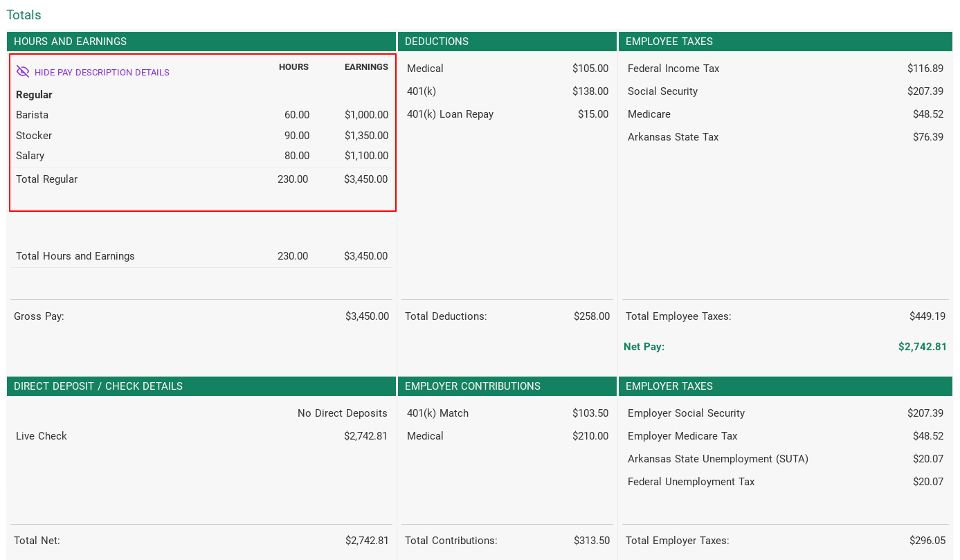Click the No Direct Deposits text
960x560 pixels.
pos(343,413)
